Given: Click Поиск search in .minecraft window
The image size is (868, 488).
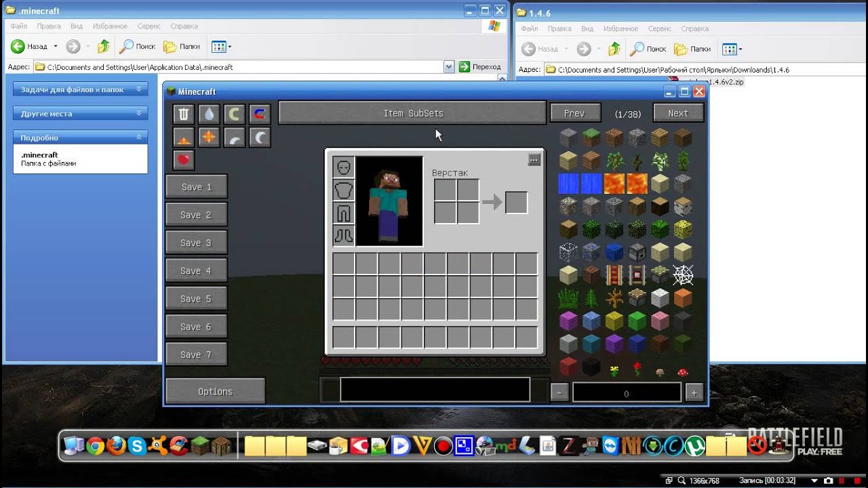Looking at the screenshot, I should click(138, 47).
